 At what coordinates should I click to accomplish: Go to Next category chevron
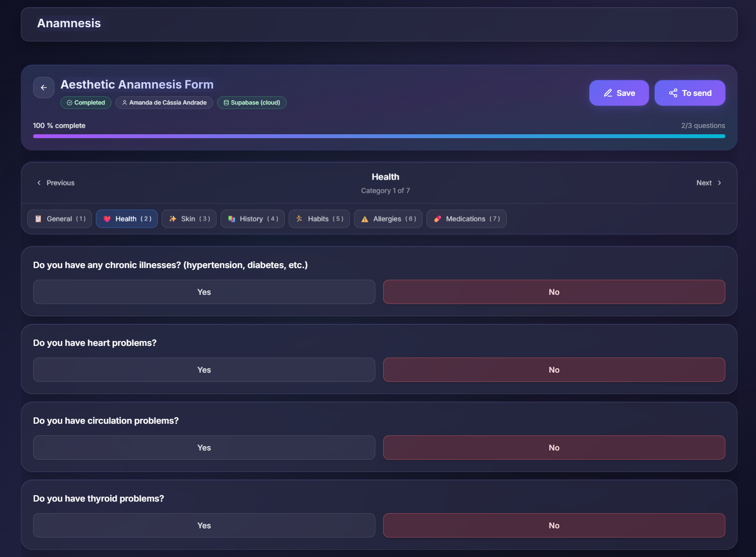pos(719,183)
